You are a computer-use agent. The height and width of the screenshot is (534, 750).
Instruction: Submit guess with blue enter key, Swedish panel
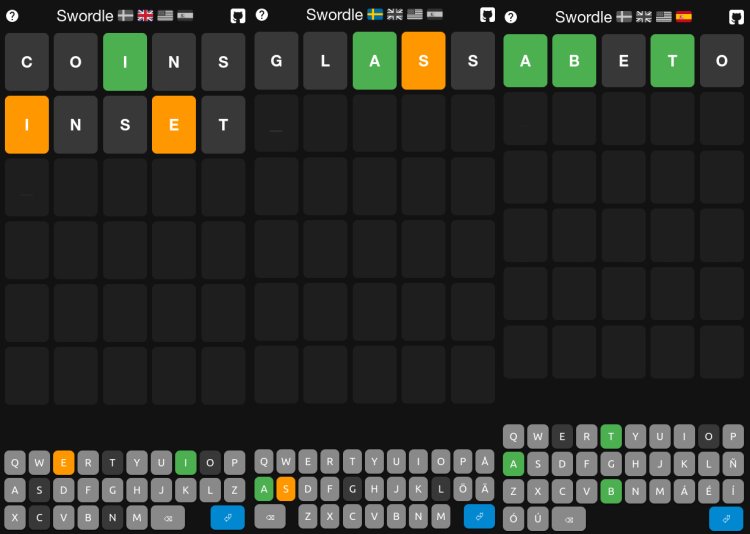pos(479,517)
